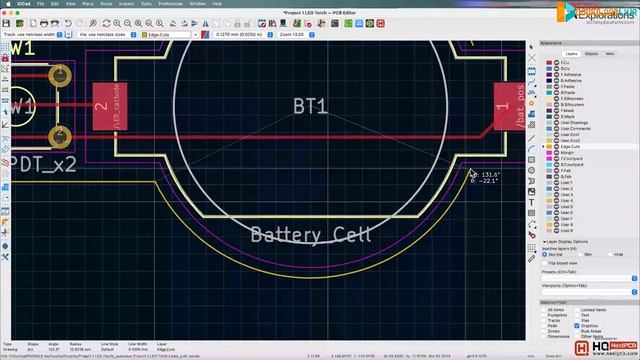
Task: Save the board with the toolbar save icon
Action: click(x=6, y=24)
